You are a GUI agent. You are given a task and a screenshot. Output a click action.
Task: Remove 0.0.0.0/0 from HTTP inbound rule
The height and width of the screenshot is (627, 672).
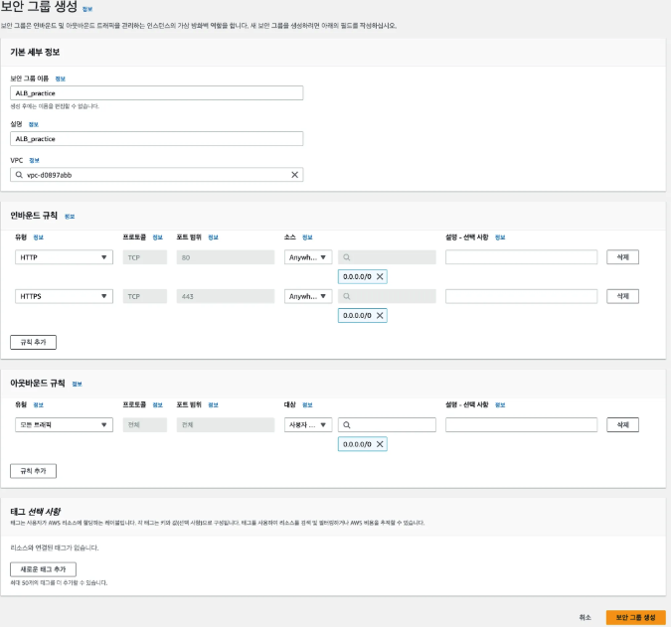(380, 276)
